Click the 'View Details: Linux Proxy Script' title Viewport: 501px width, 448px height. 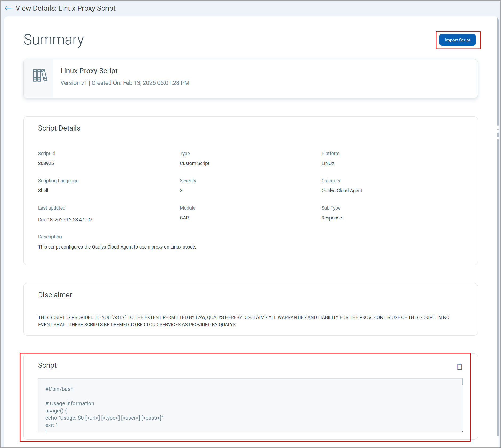(x=65, y=8)
